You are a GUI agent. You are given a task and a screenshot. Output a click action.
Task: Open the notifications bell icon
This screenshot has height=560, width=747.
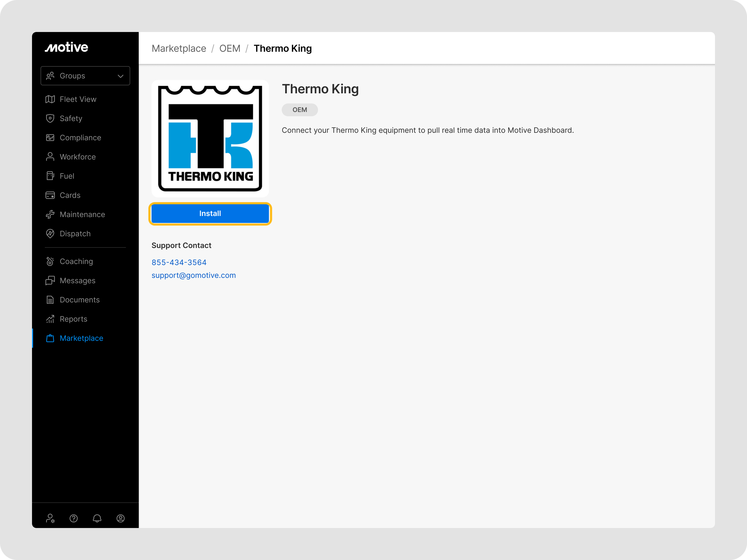coord(97,518)
